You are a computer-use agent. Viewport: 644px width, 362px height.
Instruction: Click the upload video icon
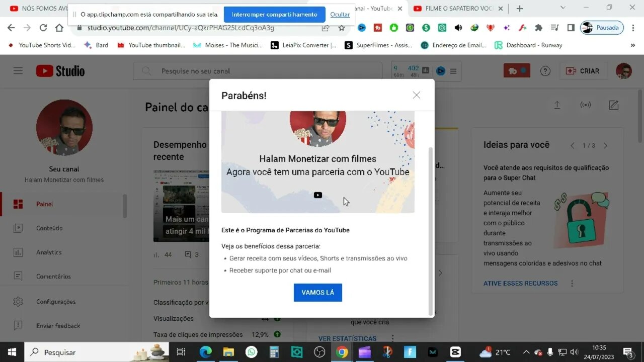point(557,105)
